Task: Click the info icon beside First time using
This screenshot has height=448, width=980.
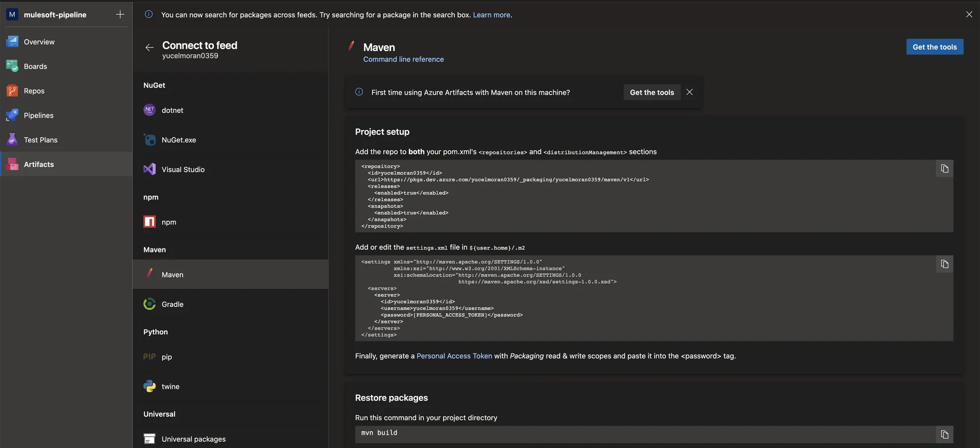Action: tap(359, 92)
